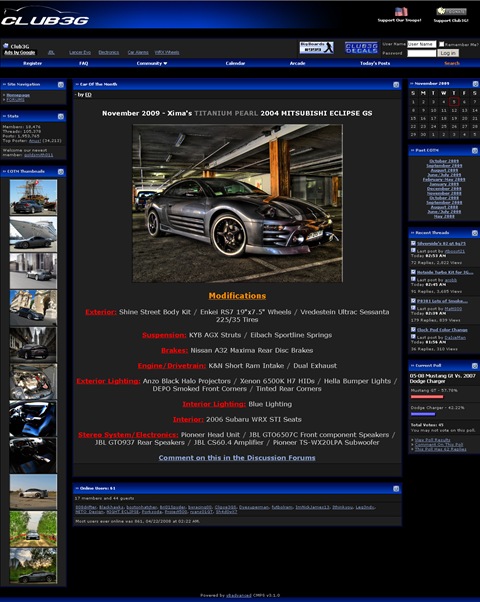Open Comment on this in the Discussion Forums link
Image resolution: width=480 pixels, height=602 pixels.
237,458
